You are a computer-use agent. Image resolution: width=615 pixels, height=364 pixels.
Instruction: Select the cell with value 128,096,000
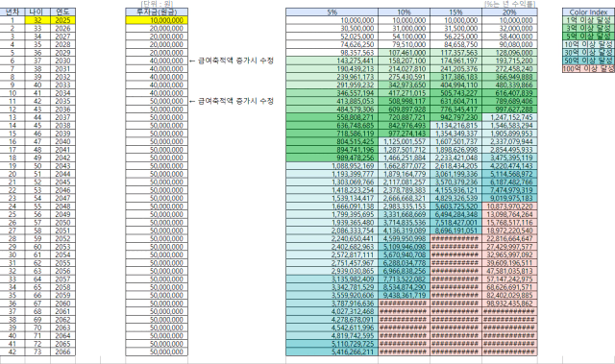click(x=509, y=53)
